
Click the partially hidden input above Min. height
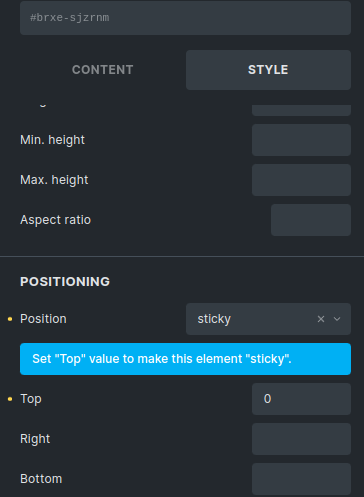coord(301,110)
